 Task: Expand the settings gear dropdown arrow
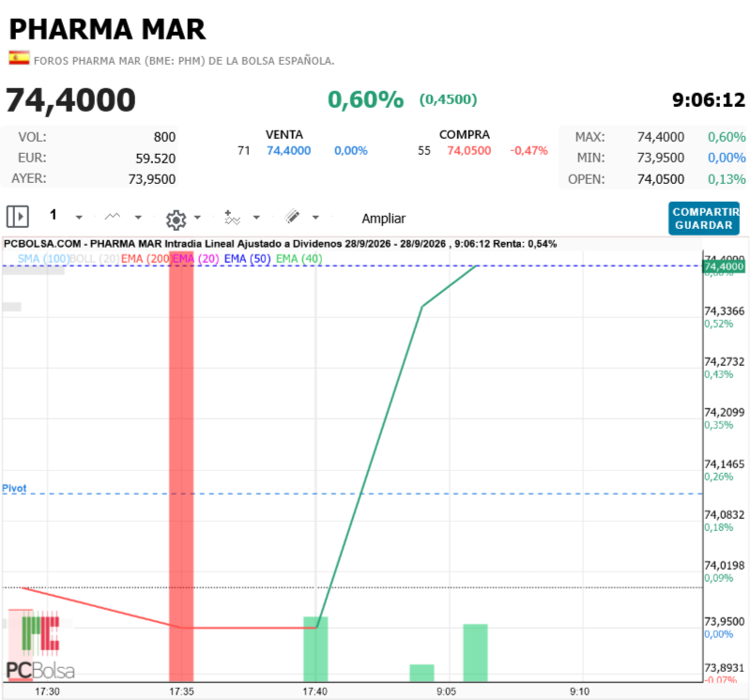pos(197,218)
